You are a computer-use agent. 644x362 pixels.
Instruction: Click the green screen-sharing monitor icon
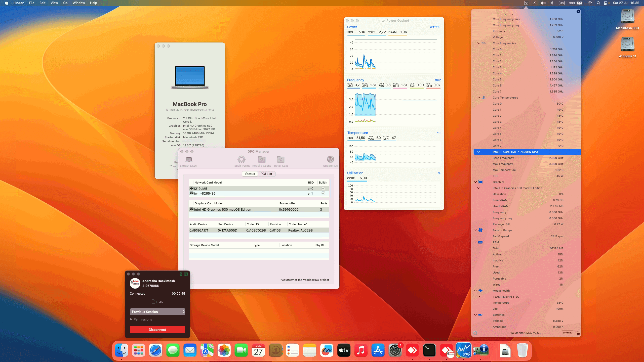click(186, 274)
